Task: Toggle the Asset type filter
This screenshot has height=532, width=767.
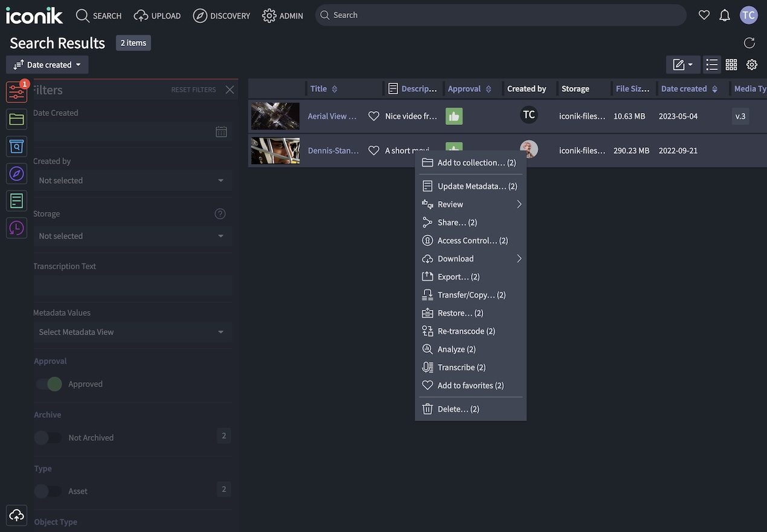Action: (x=48, y=492)
